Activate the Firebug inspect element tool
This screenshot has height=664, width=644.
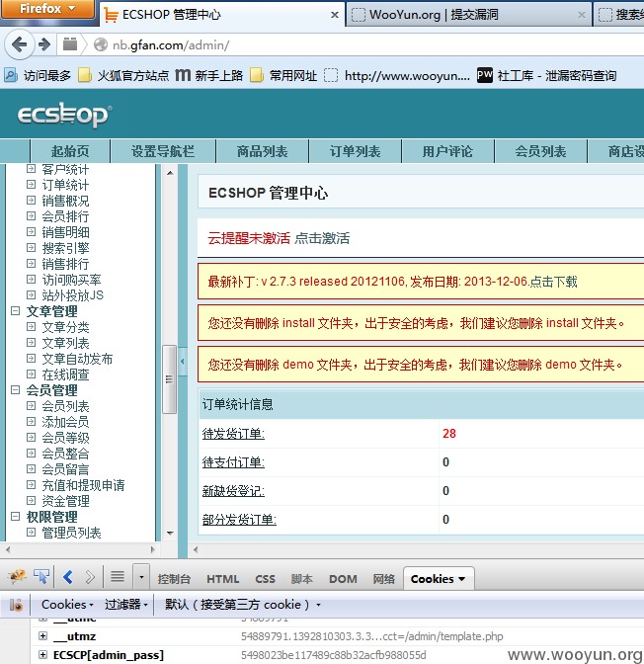click(41, 576)
